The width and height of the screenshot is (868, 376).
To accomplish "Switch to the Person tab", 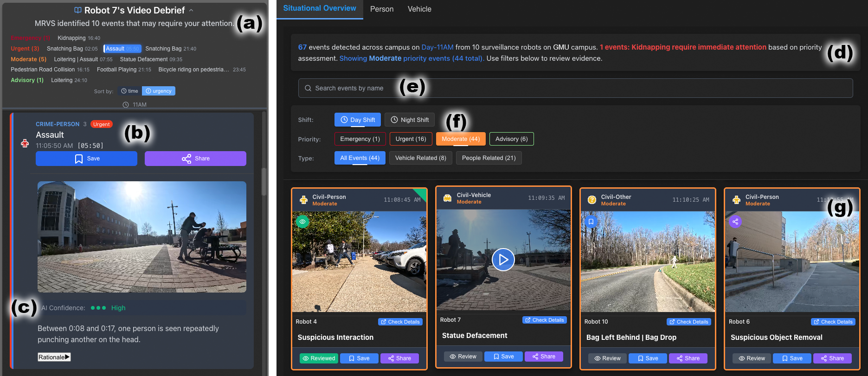I will pyautogui.click(x=381, y=9).
